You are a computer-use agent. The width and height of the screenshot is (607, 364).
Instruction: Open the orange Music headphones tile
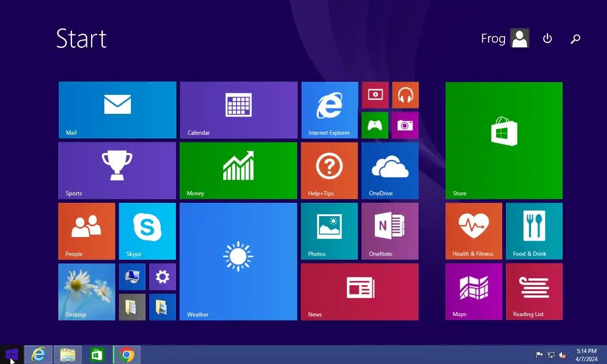tap(405, 95)
